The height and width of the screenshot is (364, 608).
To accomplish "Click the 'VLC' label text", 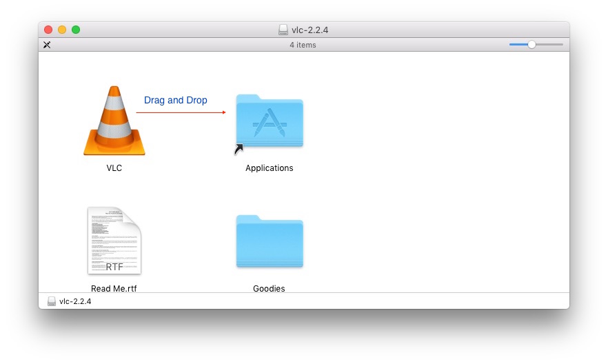I will 114,168.
